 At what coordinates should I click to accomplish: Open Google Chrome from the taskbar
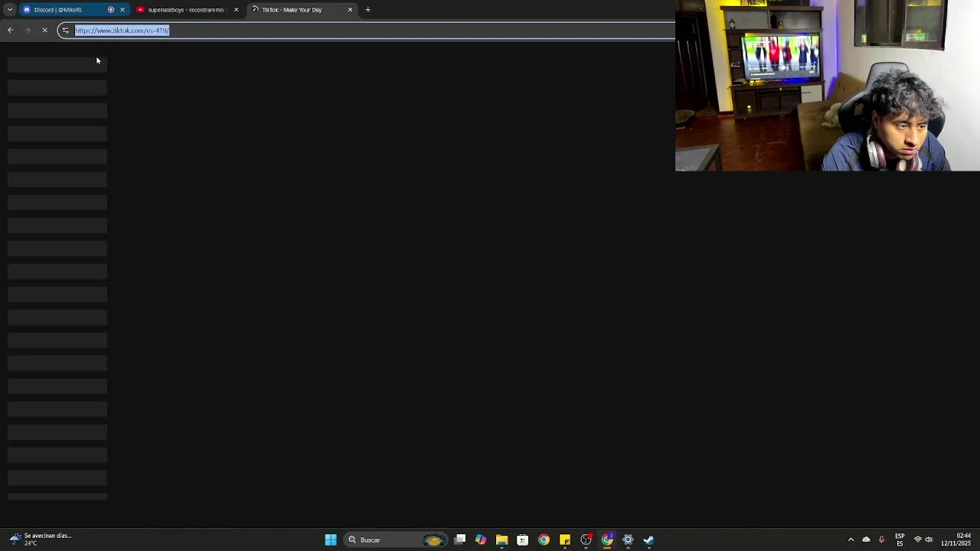click(544, 540)
